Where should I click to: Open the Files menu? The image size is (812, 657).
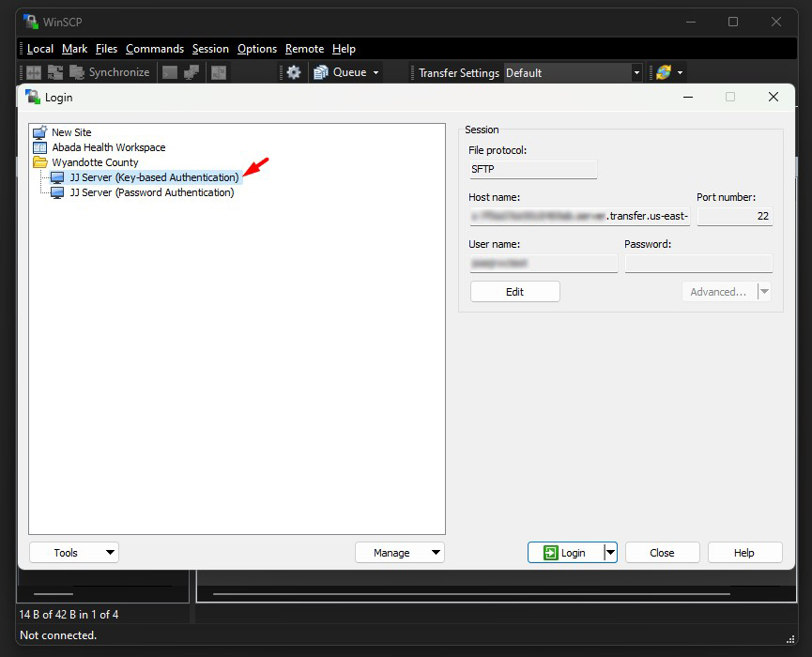[106, 49]
